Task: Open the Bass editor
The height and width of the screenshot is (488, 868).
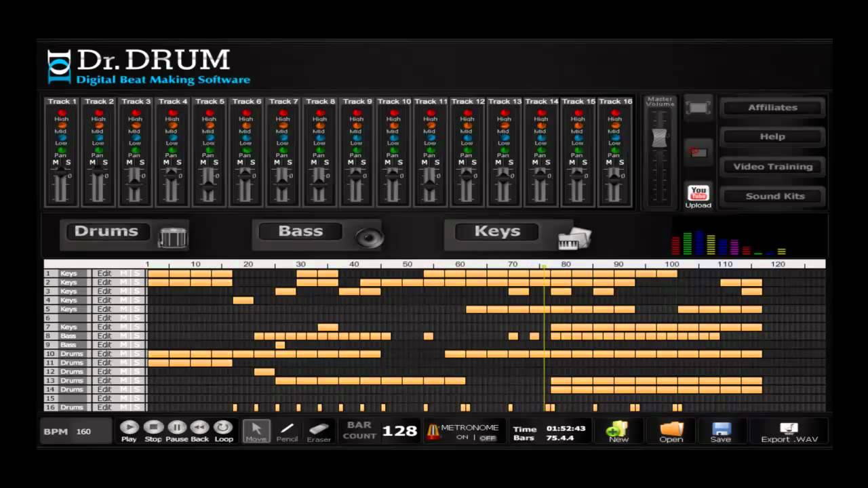Action: coord(300,231)
